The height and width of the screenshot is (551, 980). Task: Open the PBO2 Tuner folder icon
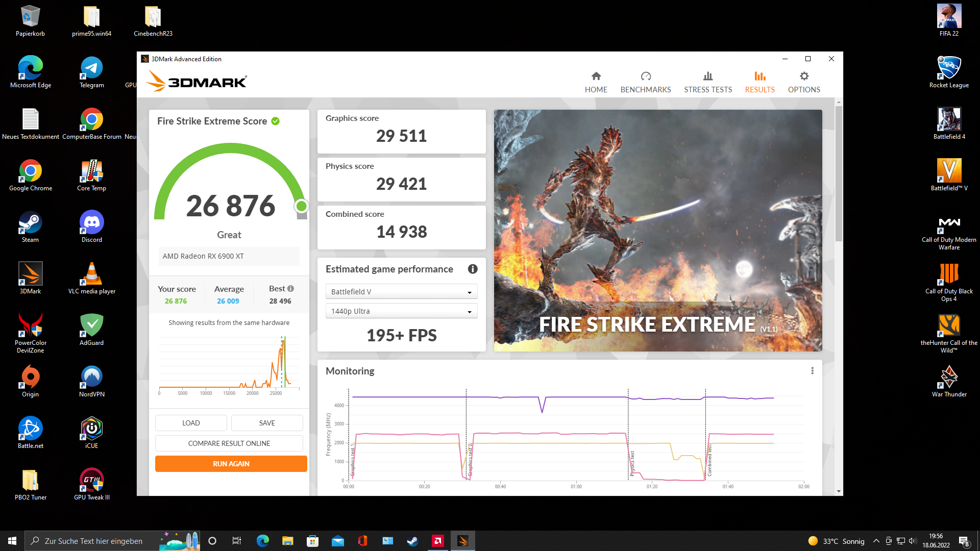point(31,485)
